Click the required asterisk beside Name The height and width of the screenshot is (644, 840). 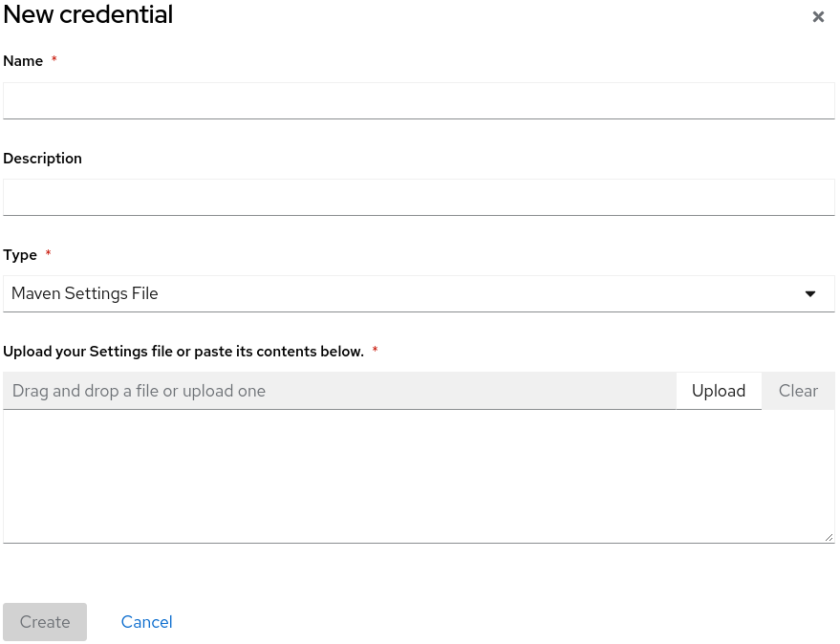click(54, 61)
